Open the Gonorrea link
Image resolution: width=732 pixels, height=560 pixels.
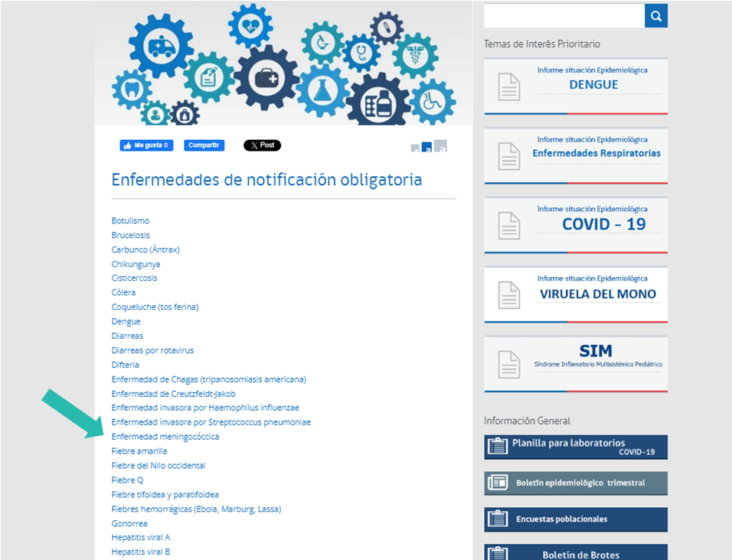129,523
